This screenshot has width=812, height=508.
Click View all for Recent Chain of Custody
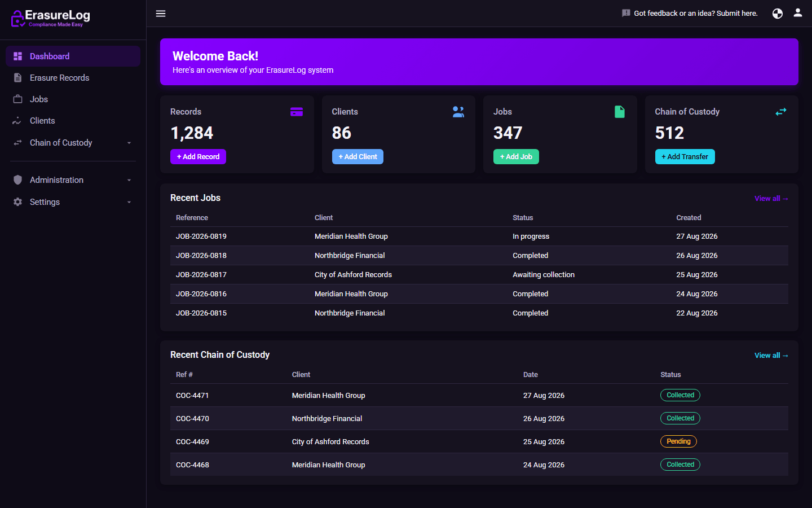pyautogui.click(x=771, y=355)
